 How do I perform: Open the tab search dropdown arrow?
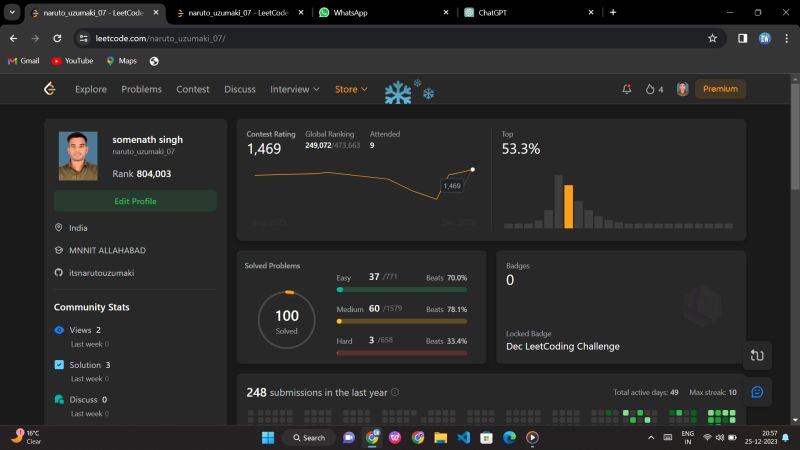point(12,12)
